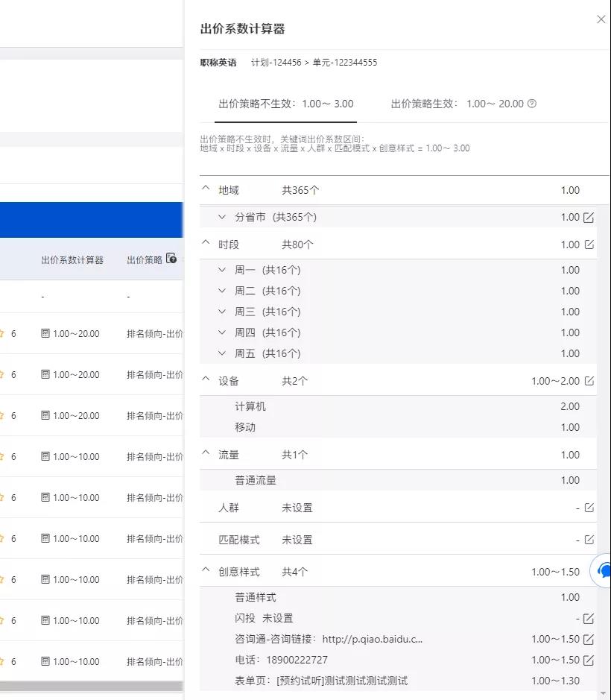The width and height of the screenshot is (611, 700).
Task: Edit the 时段 coefficient value
Action: coord(589,244)
